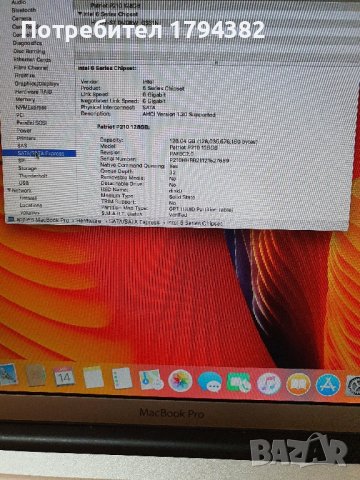Open Calendar icon showing 14
360x480 pixels.
click(x=64, y=377)
